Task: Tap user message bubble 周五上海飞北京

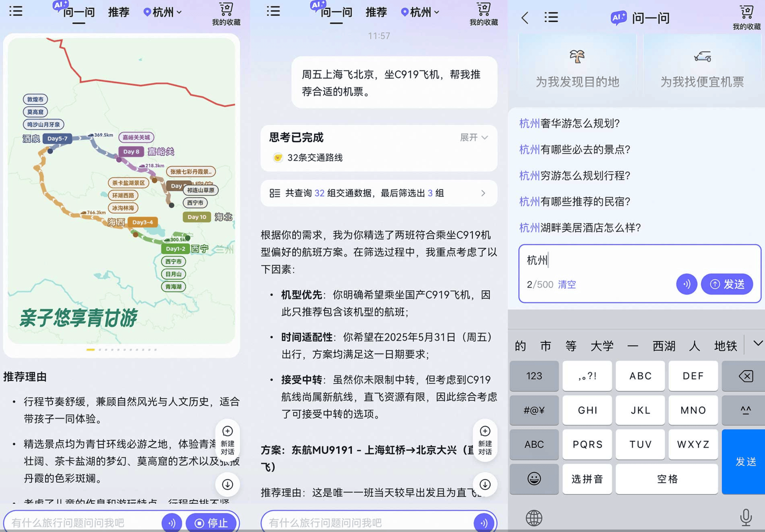Action: (394, 83)
